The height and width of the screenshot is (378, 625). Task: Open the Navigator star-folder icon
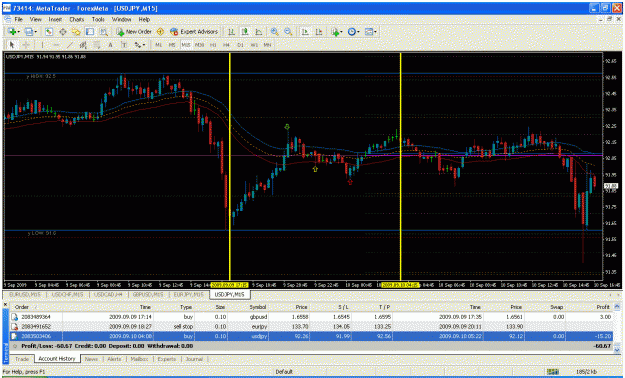76,32
